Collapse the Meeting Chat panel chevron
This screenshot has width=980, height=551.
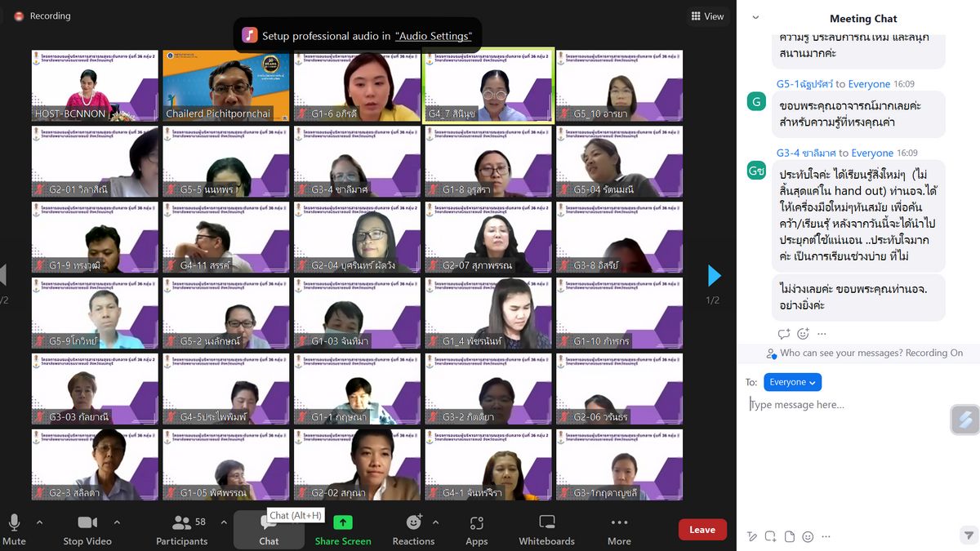pos(755,18)
